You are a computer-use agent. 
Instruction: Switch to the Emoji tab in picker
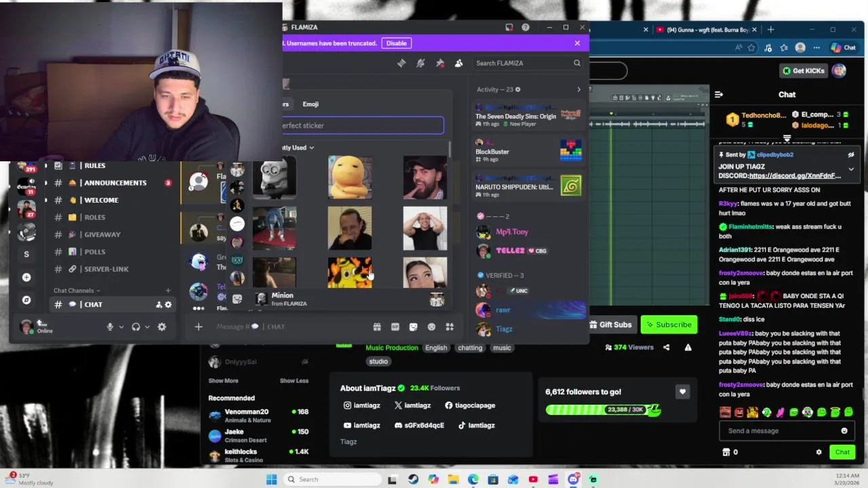click(311, 104)
